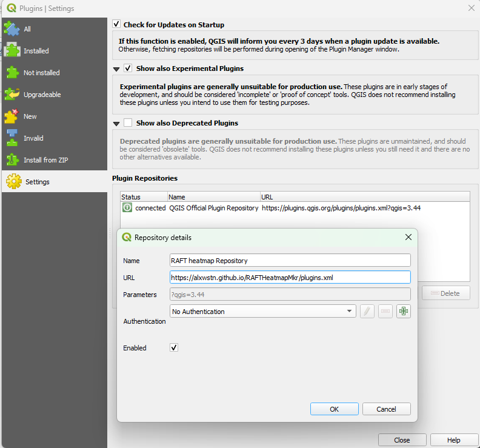
Task: Click the Invalid plugins icon
Action: tap(12, 138)
